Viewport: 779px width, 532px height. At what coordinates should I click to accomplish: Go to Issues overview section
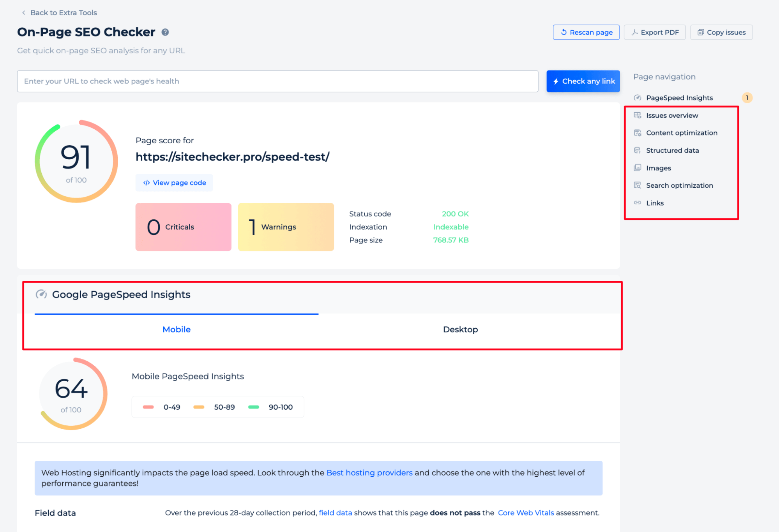[x=672, y=115]
